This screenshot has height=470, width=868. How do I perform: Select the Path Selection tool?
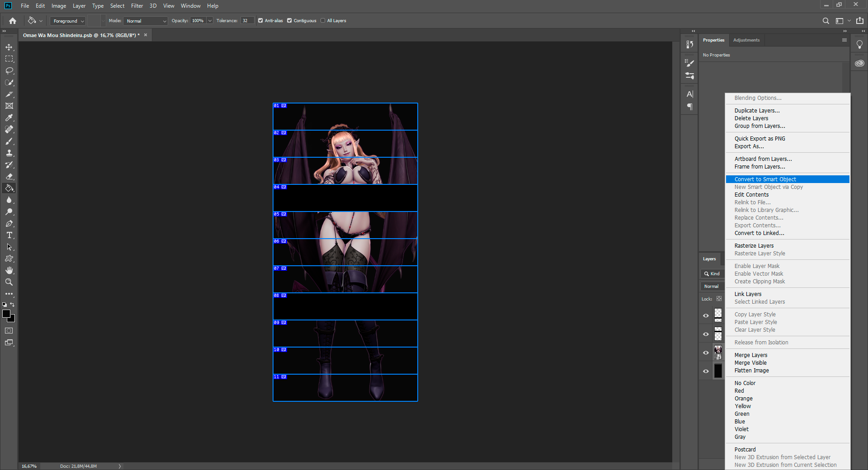pos(9,247)
